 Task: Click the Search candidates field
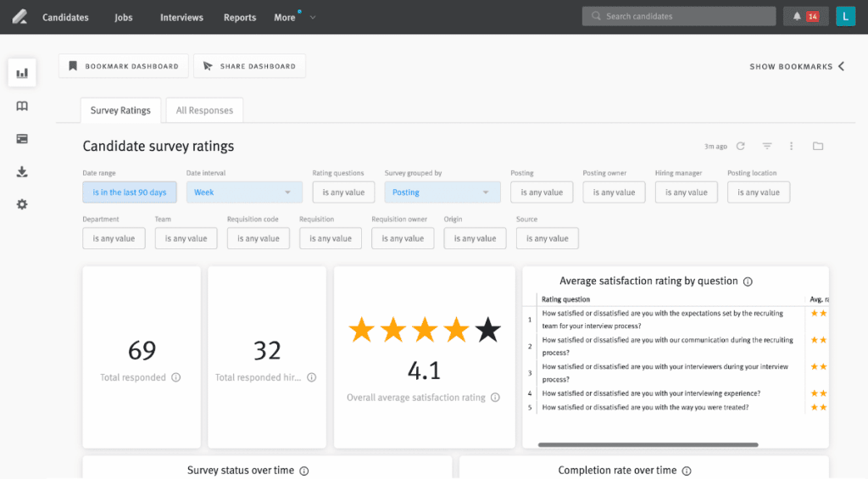click(x=678, y=16)
